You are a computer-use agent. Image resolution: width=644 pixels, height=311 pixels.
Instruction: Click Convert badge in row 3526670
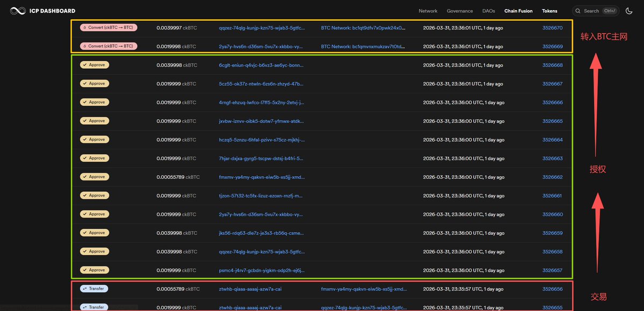pyautogui.click(x=108, y=27)
